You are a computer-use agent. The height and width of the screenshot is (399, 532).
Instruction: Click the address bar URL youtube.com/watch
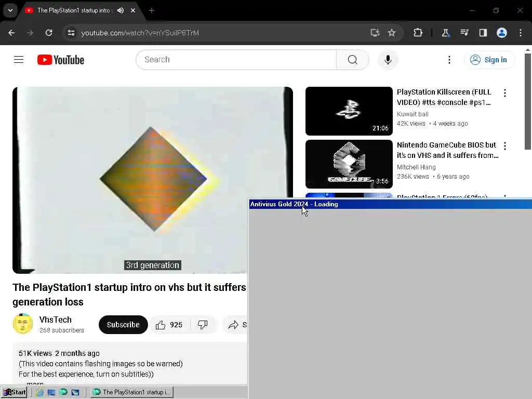[140, 33]
